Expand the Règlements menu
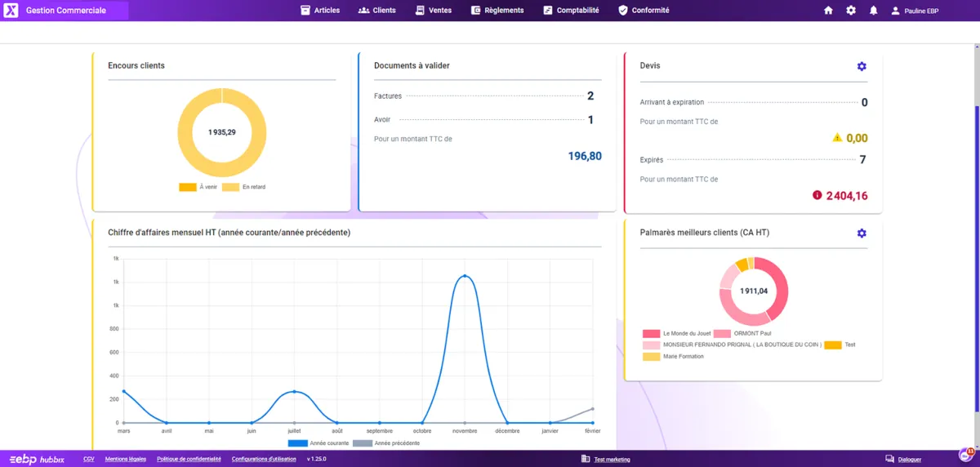This screenshot has width=980, height=467. pos(497,11)
